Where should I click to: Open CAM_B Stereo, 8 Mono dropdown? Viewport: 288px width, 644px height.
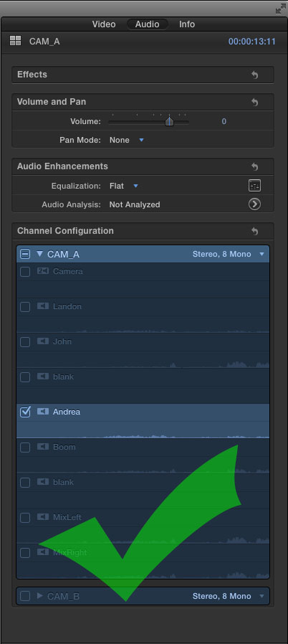click(x=229, y=596)
